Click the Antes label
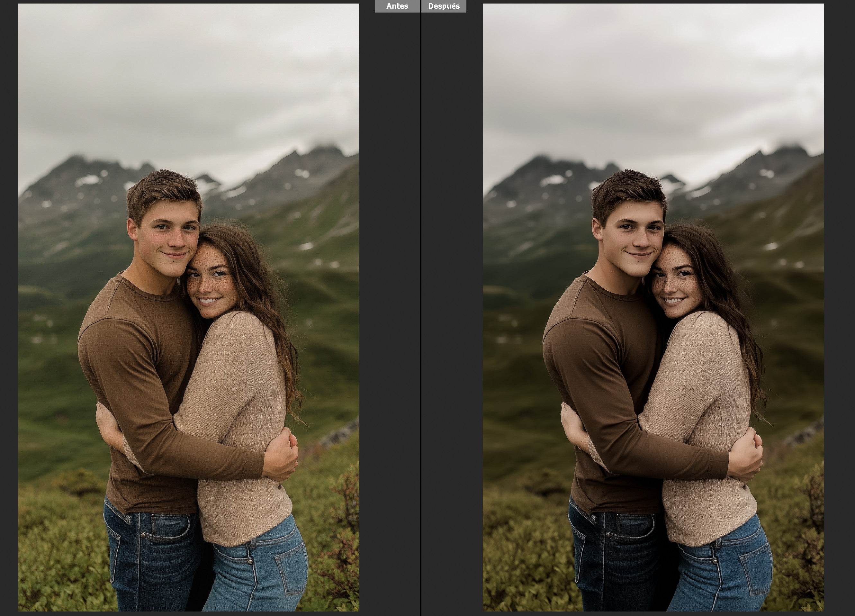Viewport: 855px width, 616px height. 397,6
